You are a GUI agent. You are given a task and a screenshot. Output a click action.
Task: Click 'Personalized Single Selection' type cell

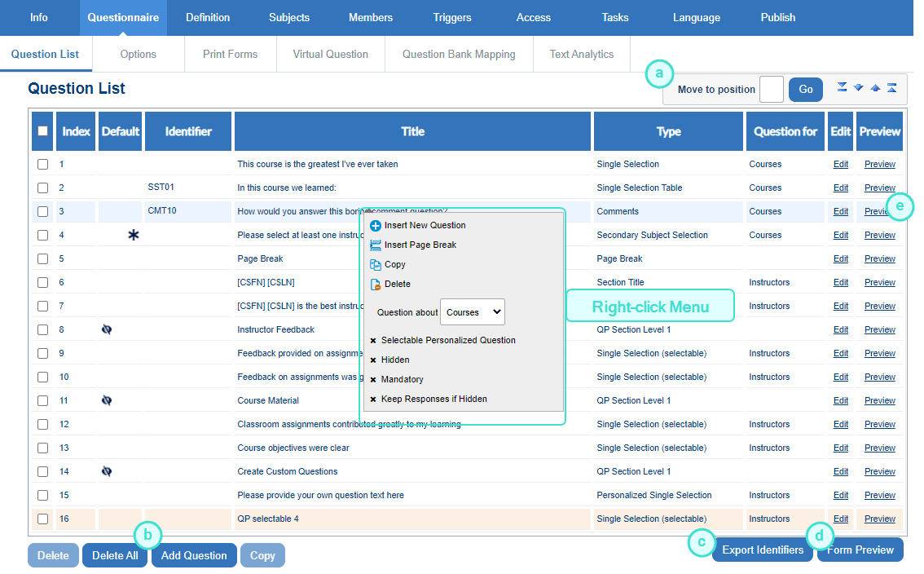(x=654, y=495)
